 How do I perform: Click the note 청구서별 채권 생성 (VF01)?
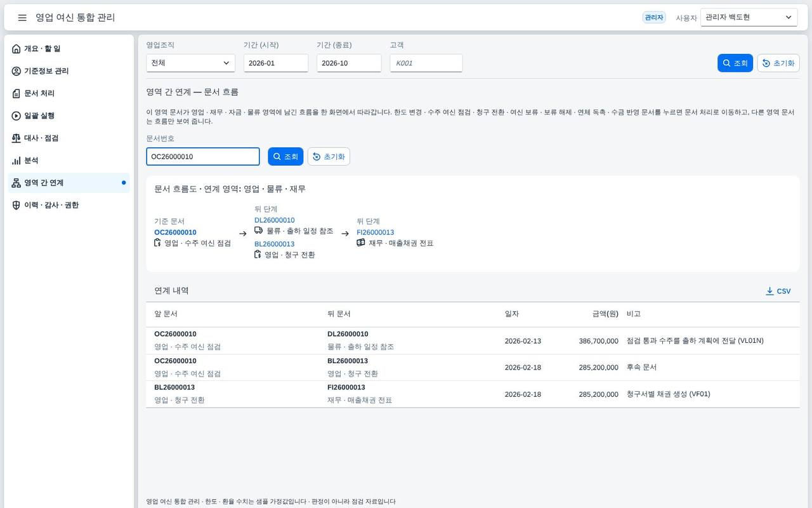669,394
